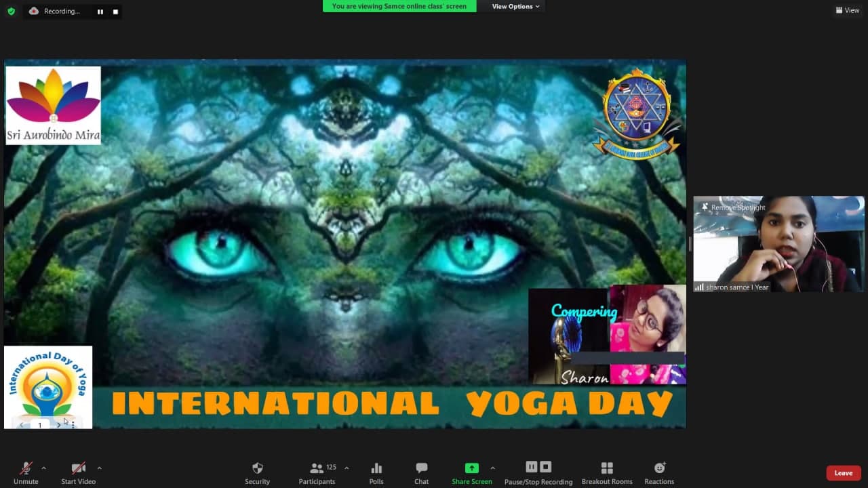Turn on camera with Start Video
The image size is (868, 488).
point(79,472)
